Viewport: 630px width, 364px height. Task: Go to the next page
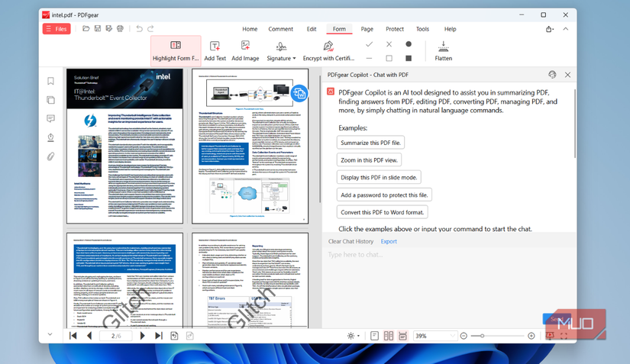coord(142,336)
